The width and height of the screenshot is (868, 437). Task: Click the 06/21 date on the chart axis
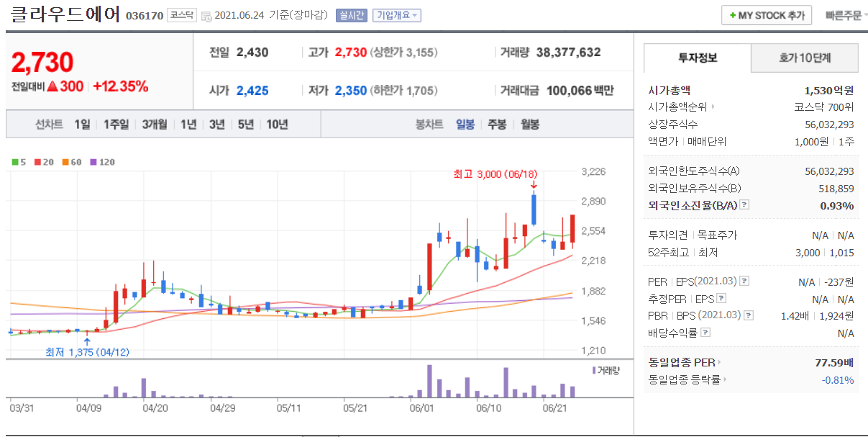[554, 407]
